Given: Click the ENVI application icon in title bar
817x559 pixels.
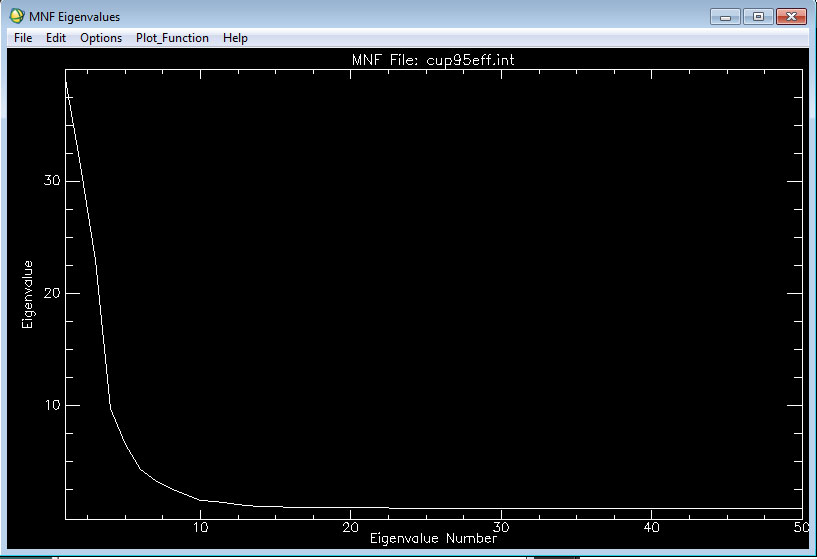Looking at the screenshot, I should click(16, 16).
